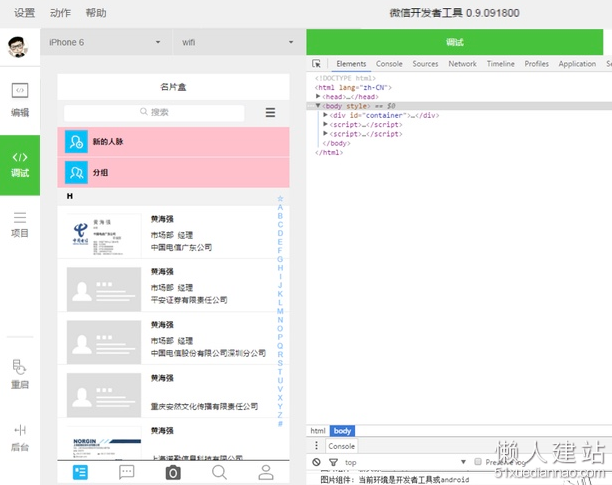Toggle the Preserve log checkbox
Screen dimensions: 612x485
(477, 462)
